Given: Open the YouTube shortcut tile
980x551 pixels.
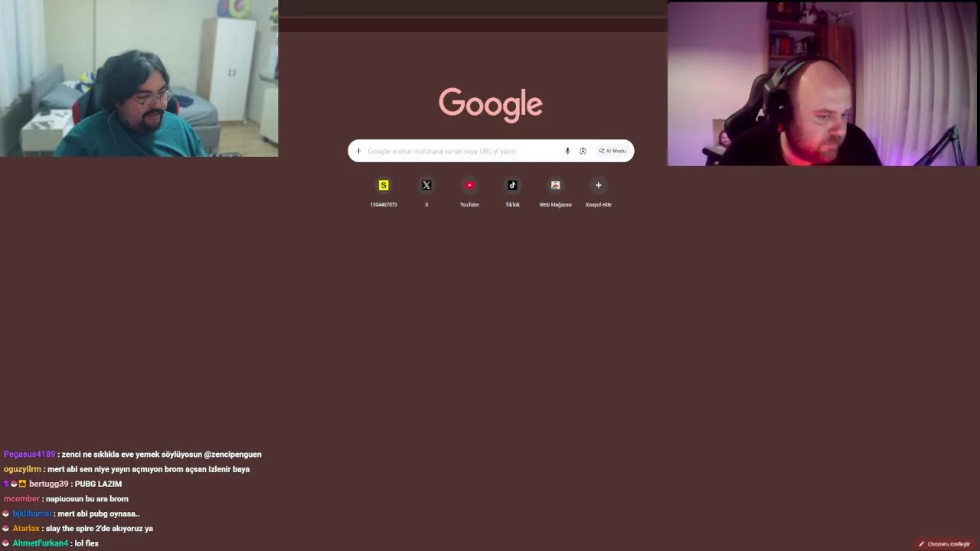Looking at the screenshot, I should click(x=469, y=192).
